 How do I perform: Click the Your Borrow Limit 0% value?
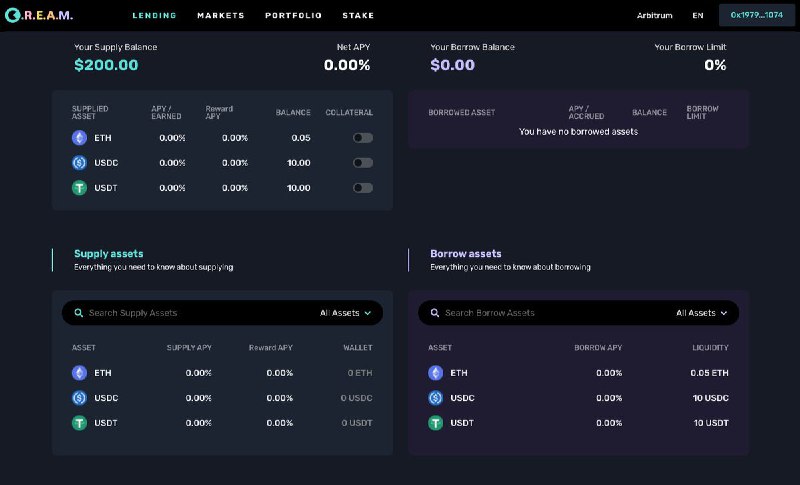point(715,65)
